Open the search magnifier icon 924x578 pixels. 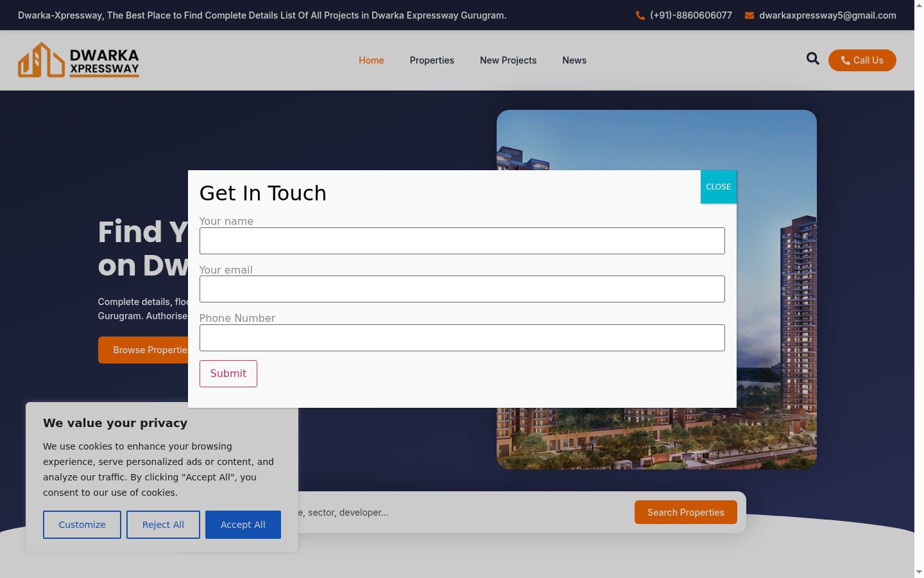pos(813,59)
